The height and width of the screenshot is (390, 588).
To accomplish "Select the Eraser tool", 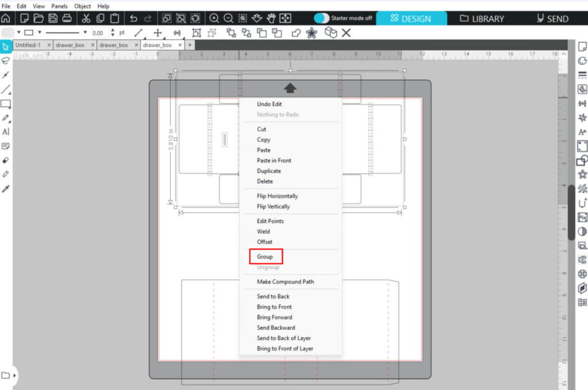I will [6, 159].
